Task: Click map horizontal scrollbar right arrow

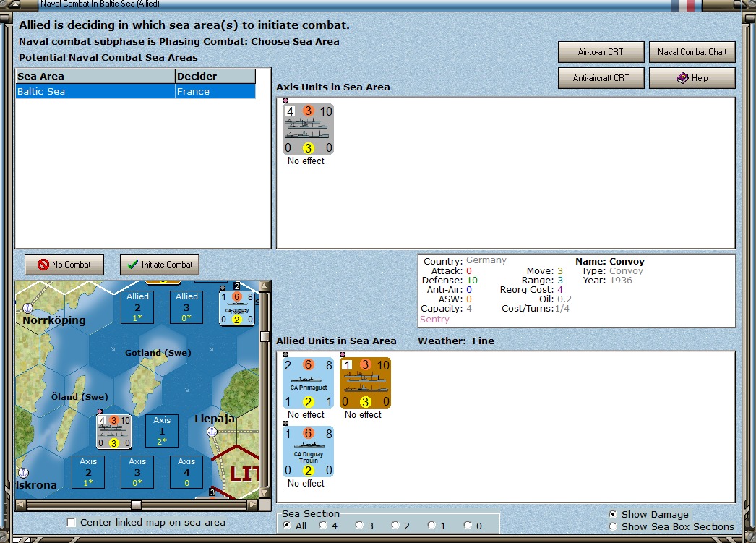Action: pyautogui.click(x=253, y=505)
